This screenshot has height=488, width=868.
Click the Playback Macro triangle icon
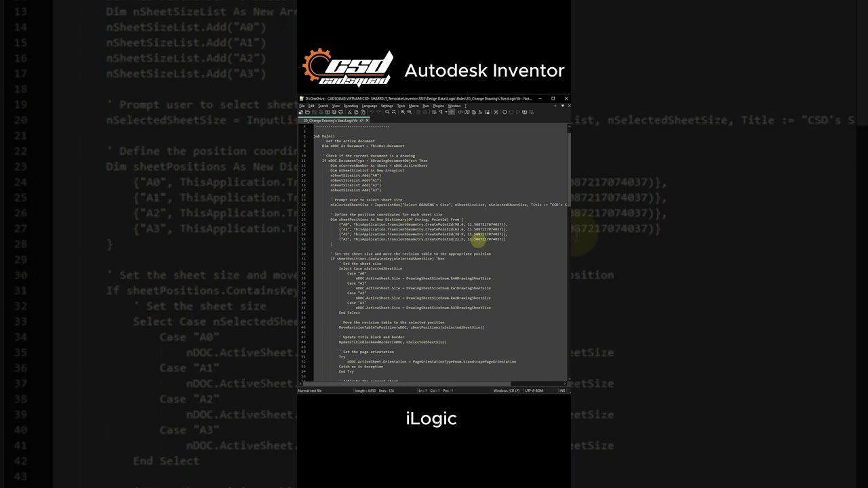518,112
